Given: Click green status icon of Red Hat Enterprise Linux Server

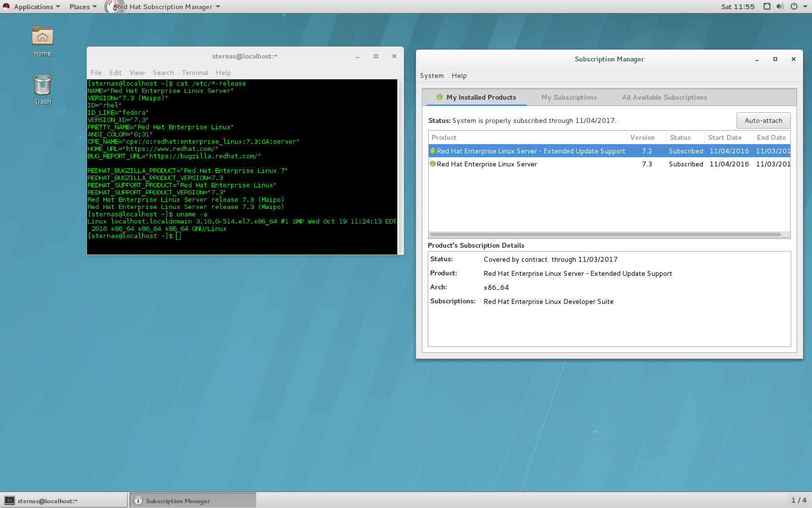Looking at the screenshot, I should pos(433,164).
